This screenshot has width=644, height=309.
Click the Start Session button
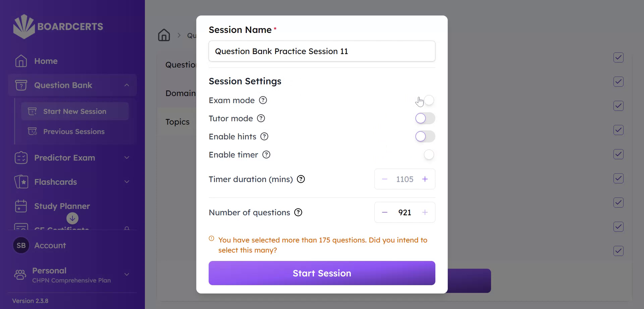[322, 273]
